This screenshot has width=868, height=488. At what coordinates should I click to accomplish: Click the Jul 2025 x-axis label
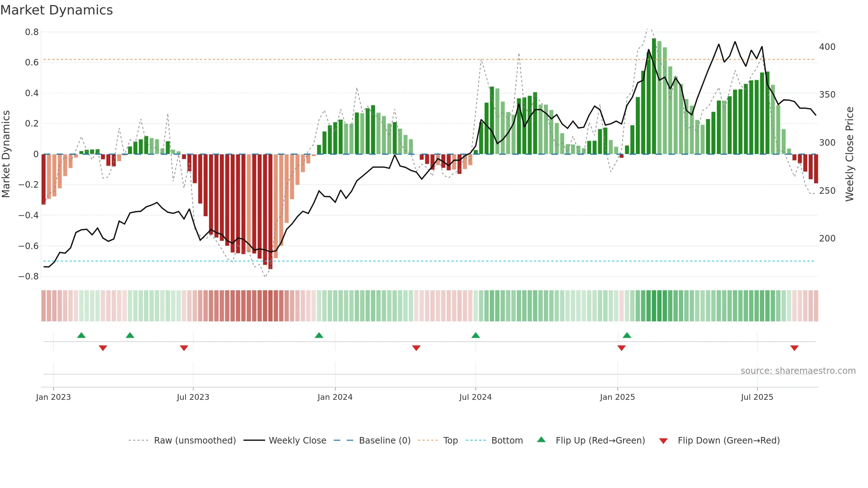pos(757,397)
